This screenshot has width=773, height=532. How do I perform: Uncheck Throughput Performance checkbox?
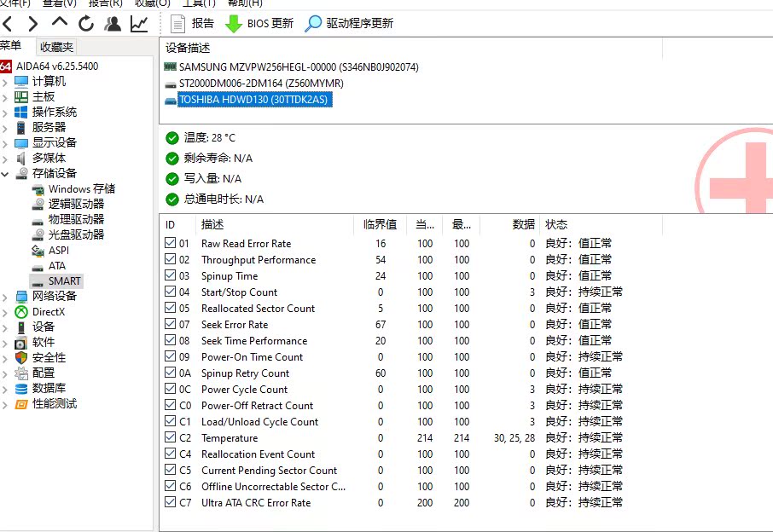coord(170,259)
